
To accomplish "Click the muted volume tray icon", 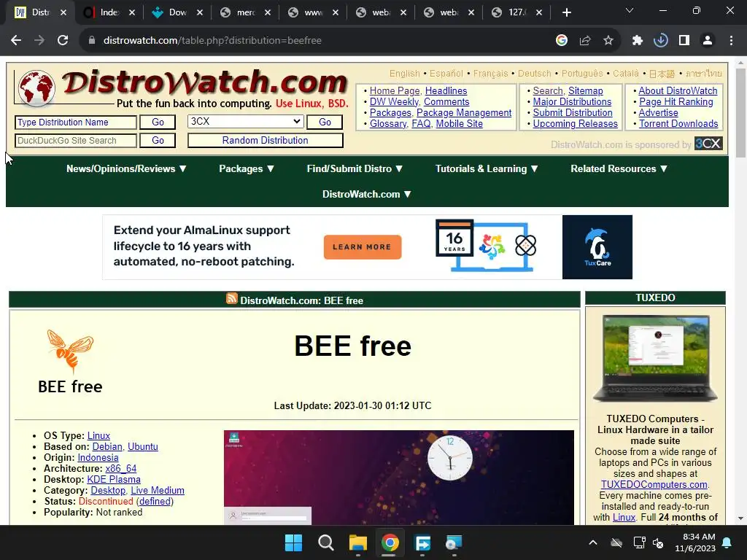I will point(659,542).
